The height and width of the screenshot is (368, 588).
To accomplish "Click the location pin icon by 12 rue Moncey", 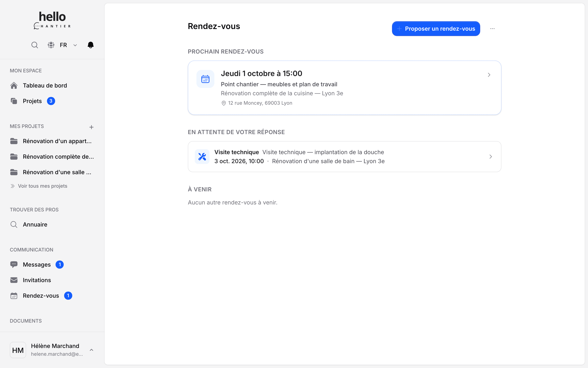I will click(x=224, y=103).
